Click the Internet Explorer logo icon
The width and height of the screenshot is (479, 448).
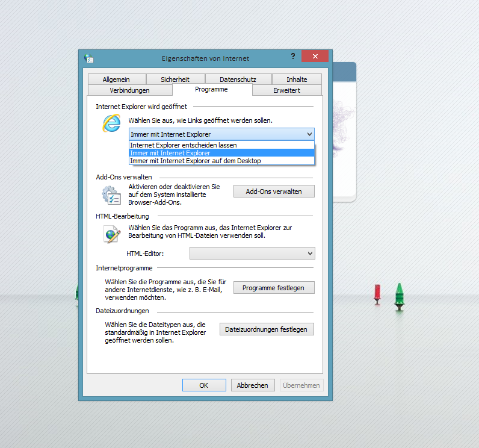[x=111, y=123]
